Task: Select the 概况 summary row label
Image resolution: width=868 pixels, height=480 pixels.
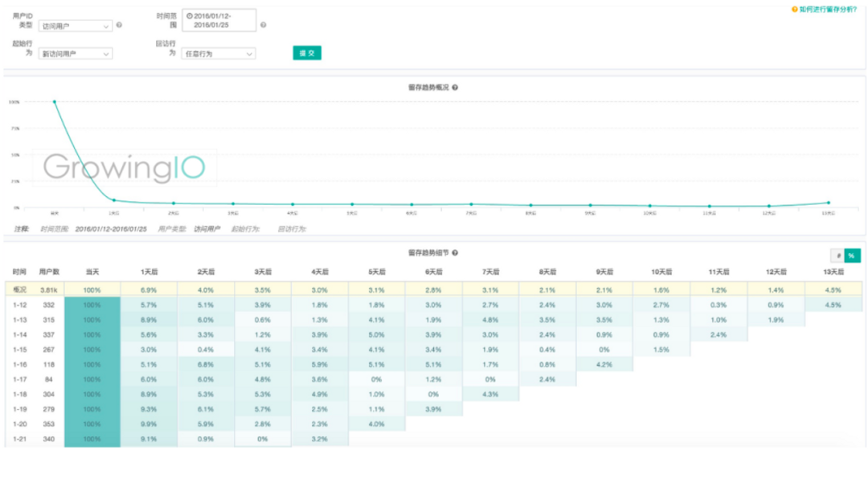Action: click(x=19, y=289)
